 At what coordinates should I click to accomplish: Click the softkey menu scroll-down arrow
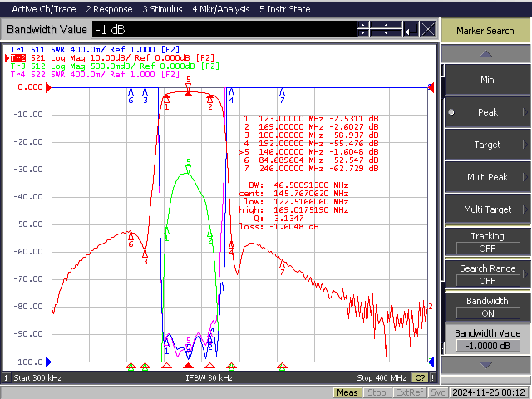(485, 365)
